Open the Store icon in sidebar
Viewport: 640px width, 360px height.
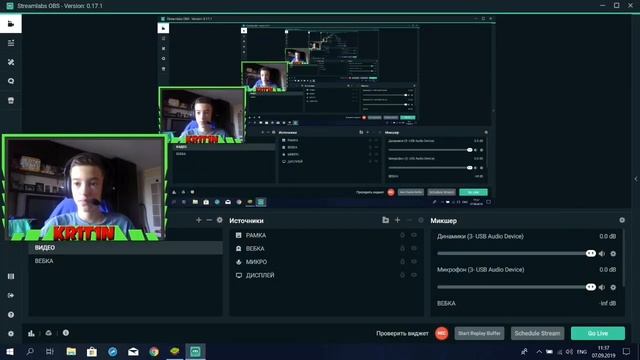pyautogui.click(x=11, y=100)
